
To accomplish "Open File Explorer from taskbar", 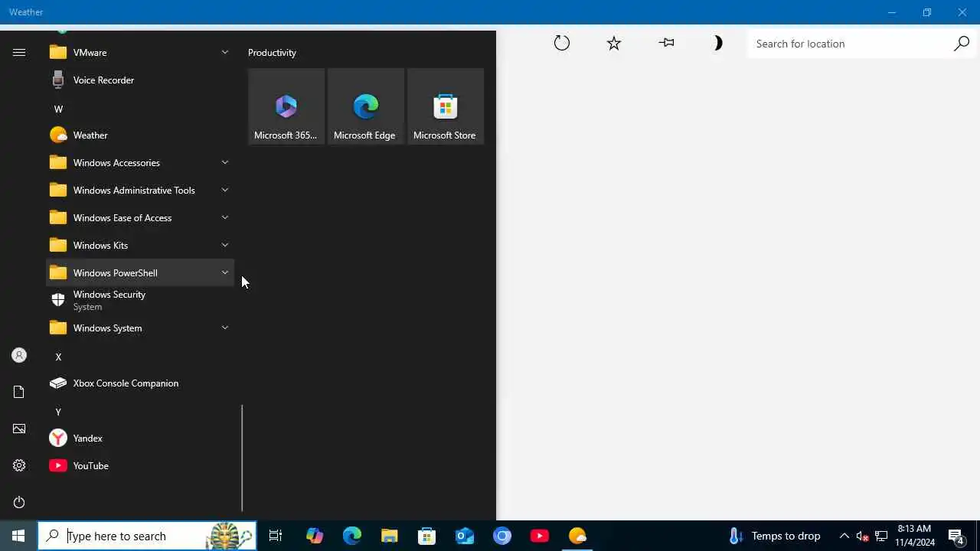I will pyautogui.click(x=389, y=536).
